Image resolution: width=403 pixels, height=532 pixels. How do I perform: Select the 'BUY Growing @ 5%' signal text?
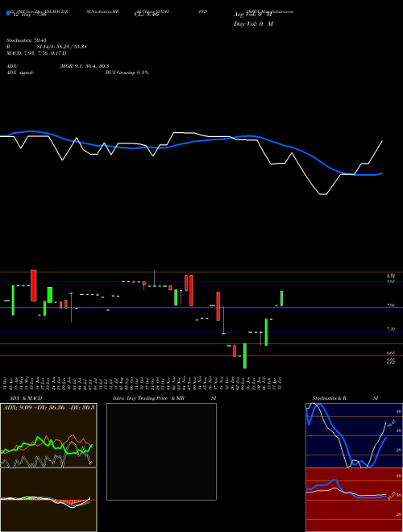coord(127,73)
